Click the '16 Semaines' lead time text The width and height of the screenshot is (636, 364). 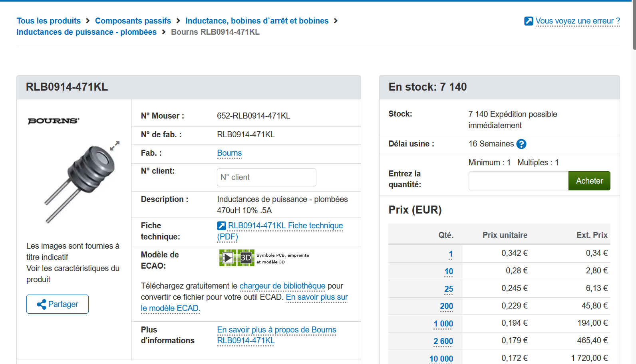pos(491,144)
